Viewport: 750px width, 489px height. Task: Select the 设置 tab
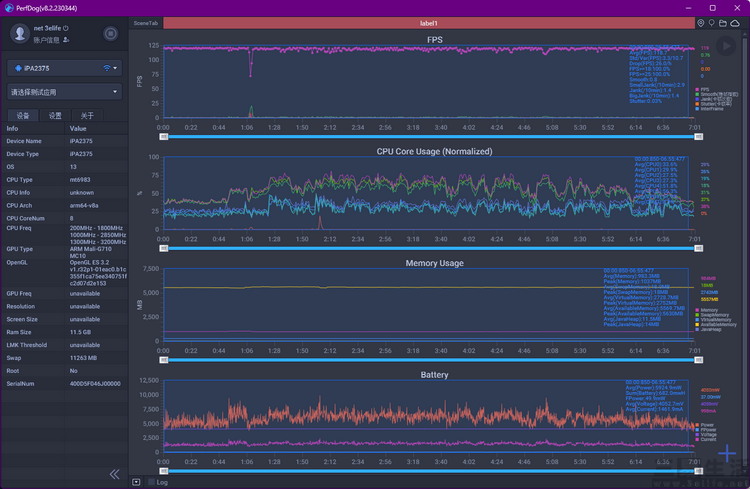(55, 115)
